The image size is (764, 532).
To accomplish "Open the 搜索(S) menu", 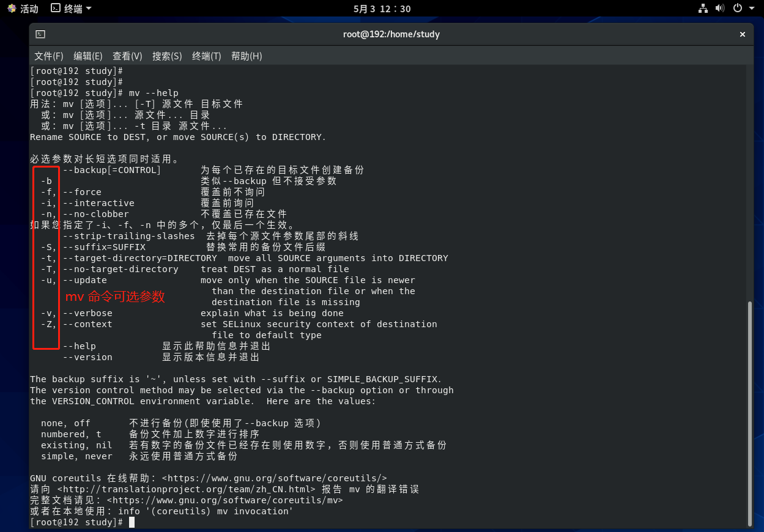I will tap(167, 56).
